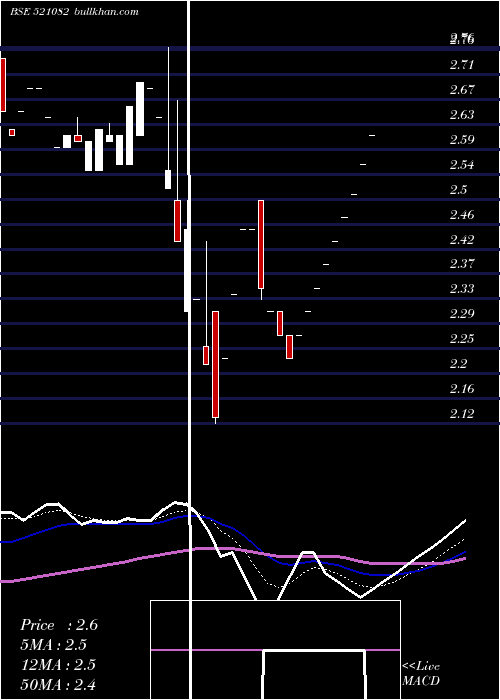Viewport: 500px width, 700px height.
Task: Click the 2.42 price axis label
Action: pos(462,240)
